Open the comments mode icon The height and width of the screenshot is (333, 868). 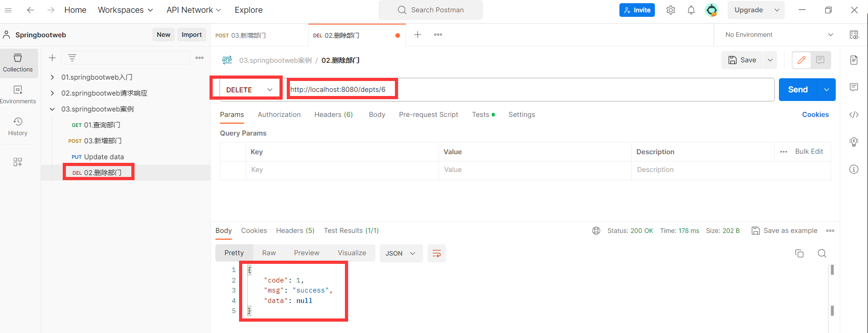coord(820,60)
